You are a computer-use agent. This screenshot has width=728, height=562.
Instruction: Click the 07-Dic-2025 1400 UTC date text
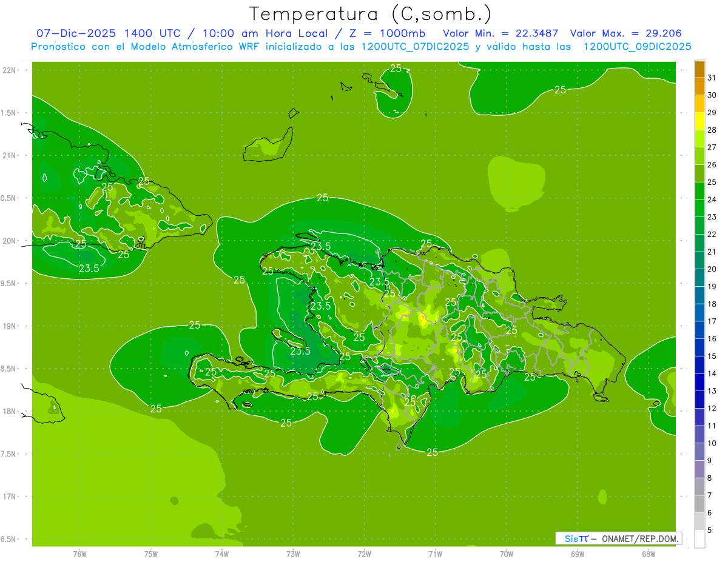pos(106,33)
